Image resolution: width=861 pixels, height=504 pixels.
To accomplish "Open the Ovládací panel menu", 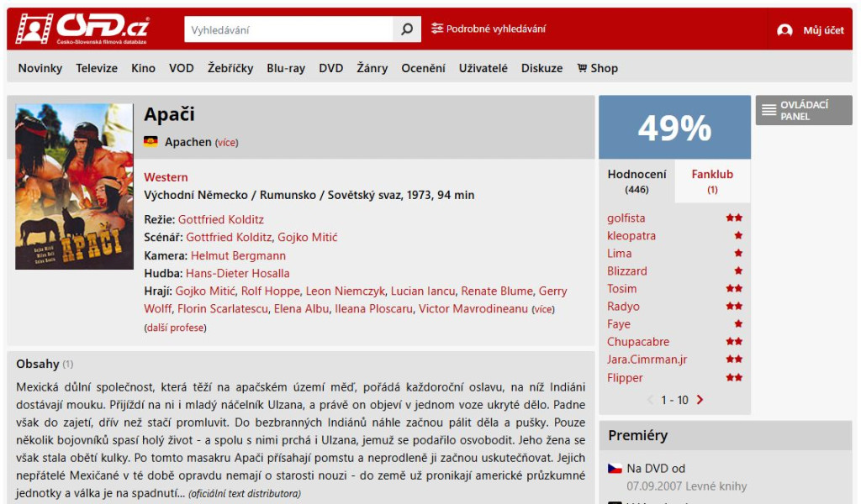I will 804,110.
